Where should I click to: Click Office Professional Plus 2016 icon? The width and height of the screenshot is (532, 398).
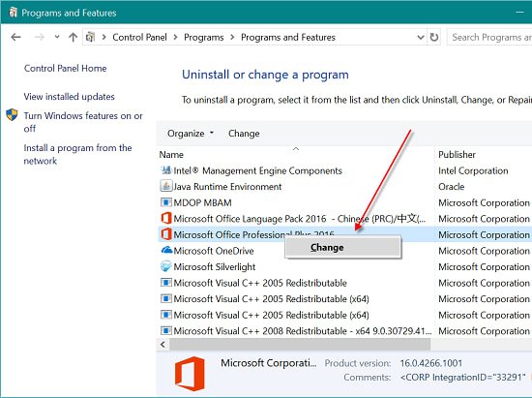click(x=166, y=234)
